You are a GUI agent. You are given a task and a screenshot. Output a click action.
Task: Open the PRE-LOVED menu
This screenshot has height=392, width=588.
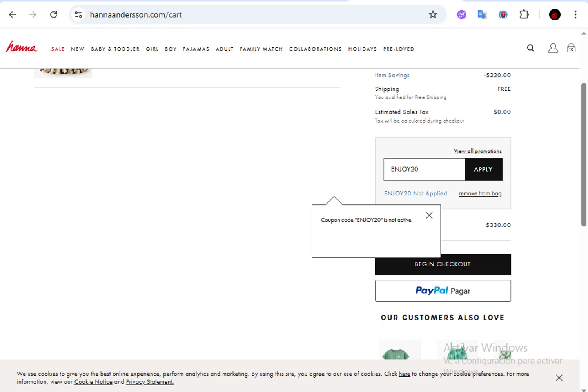point(399,49)
